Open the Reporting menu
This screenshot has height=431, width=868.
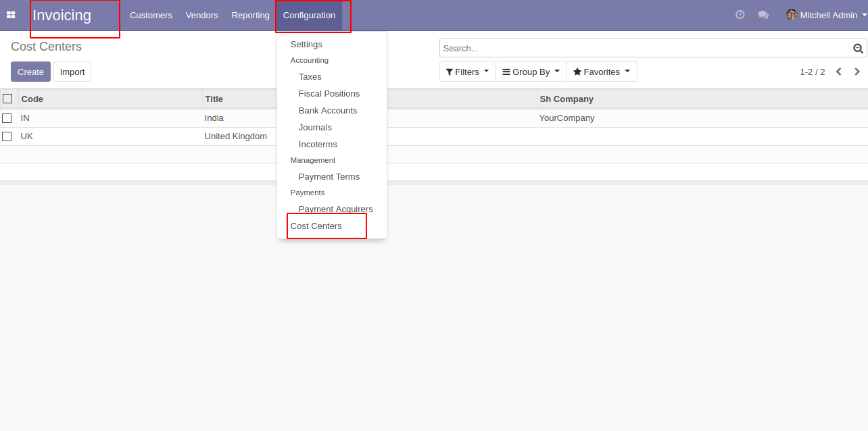pyautogui.click(x=250, y=15)
